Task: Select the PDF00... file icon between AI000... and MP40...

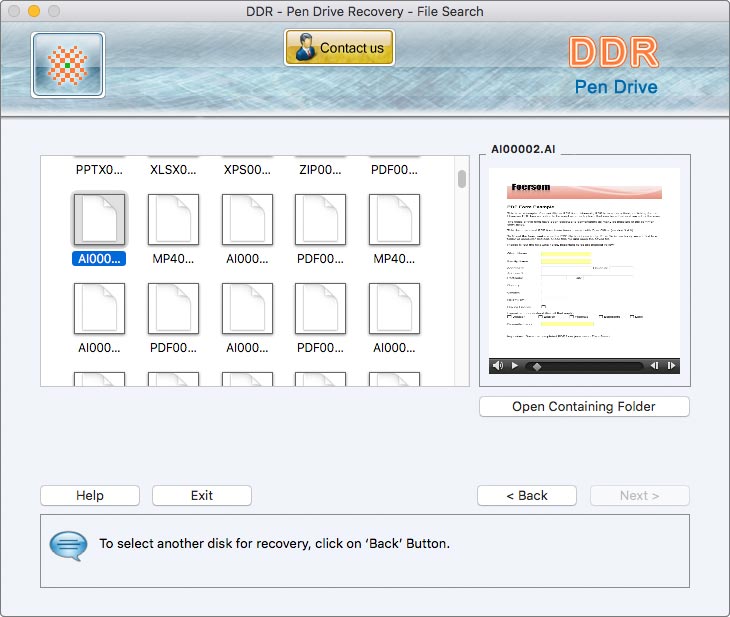Action: [320, 219]
